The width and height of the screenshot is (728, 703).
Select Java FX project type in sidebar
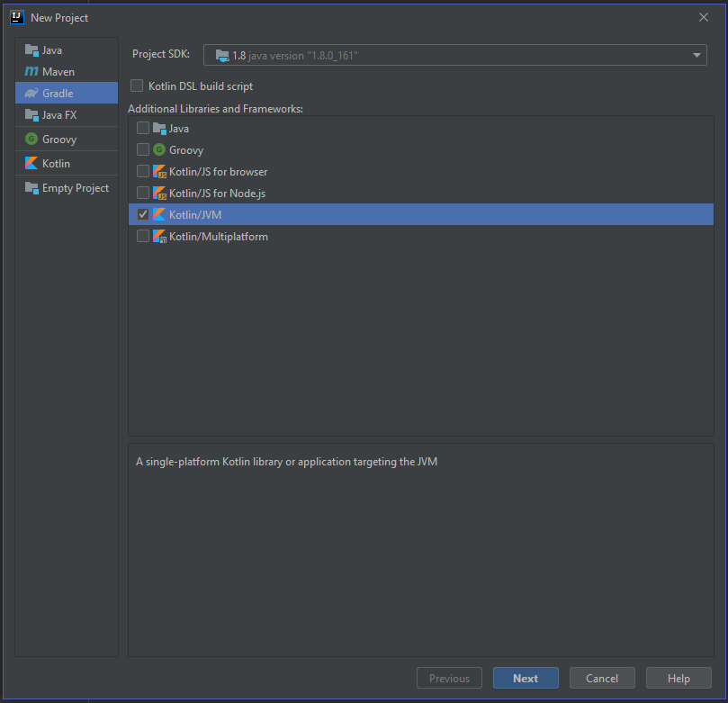67,114
